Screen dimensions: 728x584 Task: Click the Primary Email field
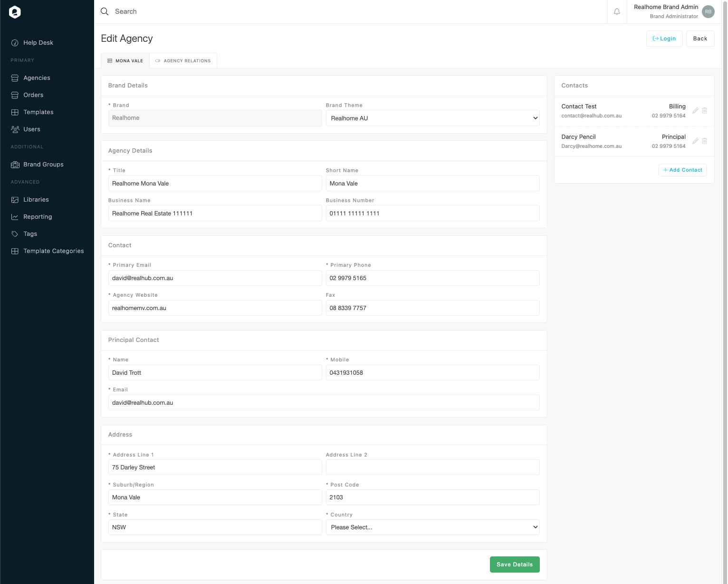coord(215,278)
